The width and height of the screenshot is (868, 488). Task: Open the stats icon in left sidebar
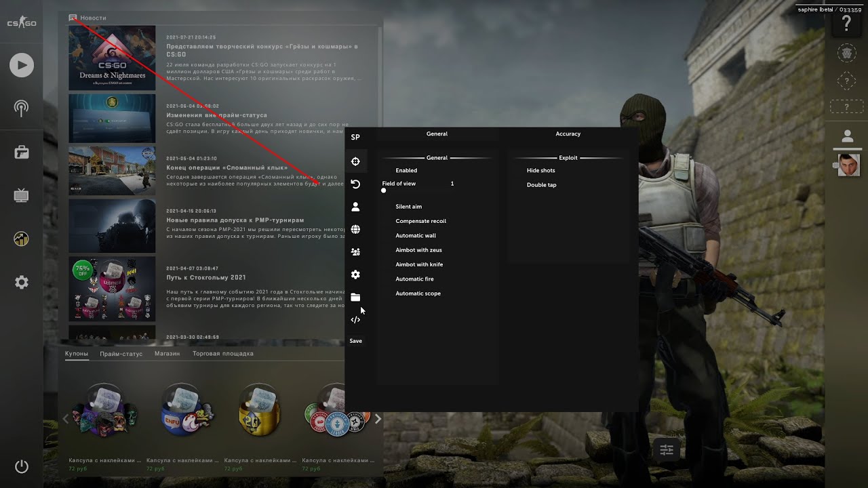pyautogui.click(x=21, y=239)
